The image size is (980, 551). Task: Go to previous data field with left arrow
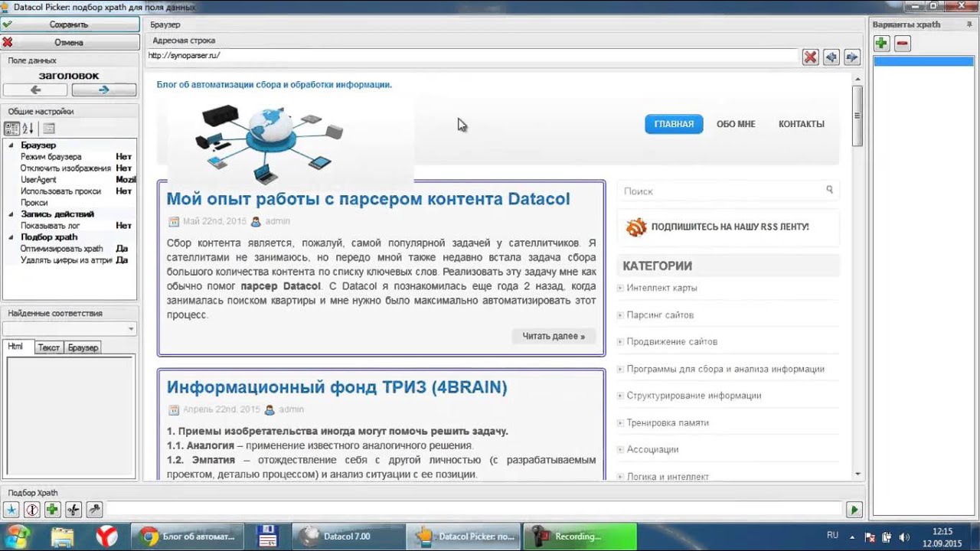click(x=35, y=90)
